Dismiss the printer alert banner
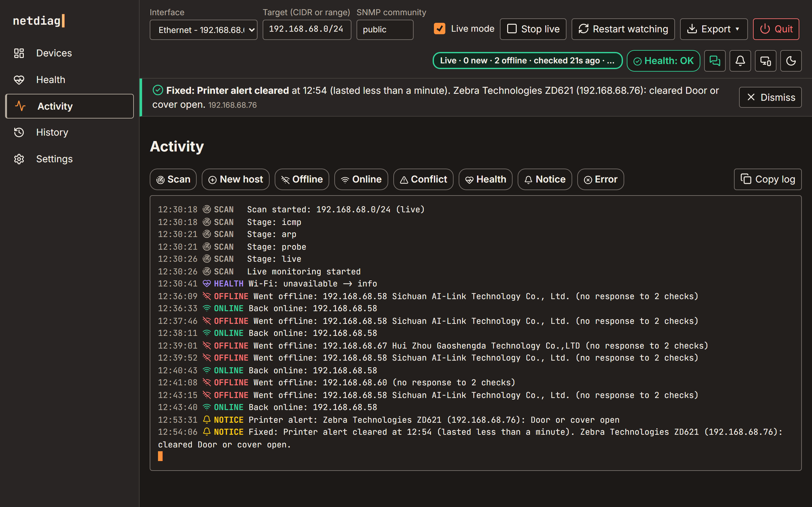Image resolution: width=812 pixels, height=507 pixels. 770,97
